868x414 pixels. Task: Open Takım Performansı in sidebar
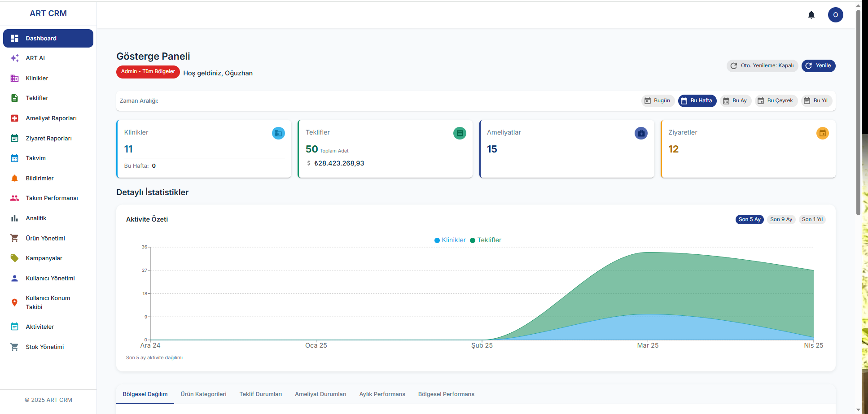coord(52,198)
